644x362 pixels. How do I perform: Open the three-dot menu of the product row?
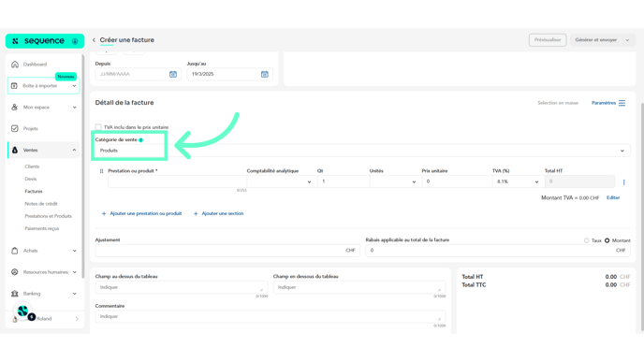[x=623, y=182]
